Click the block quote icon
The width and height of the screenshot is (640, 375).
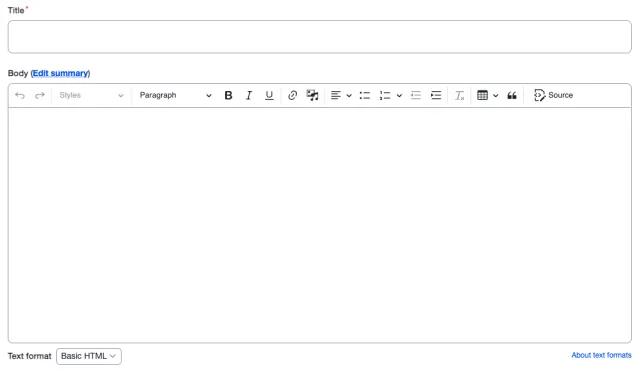coord(512,95)
